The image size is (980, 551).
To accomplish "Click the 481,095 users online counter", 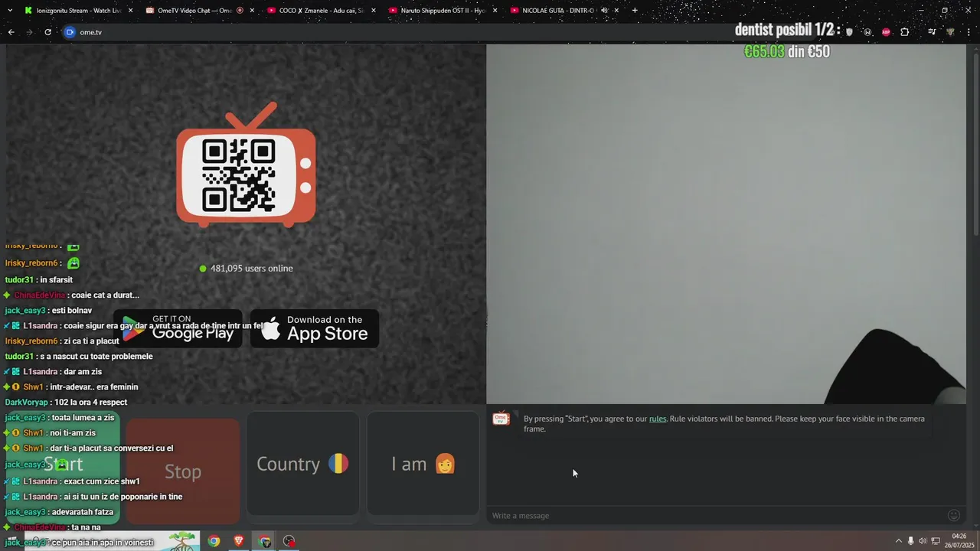I will point(246,269).
